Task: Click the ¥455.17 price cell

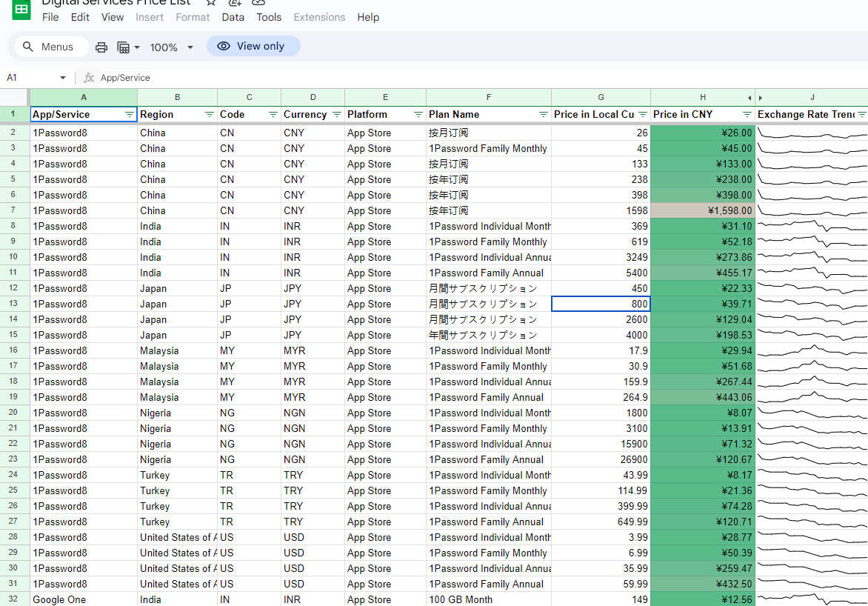Action: coord(703,273)
